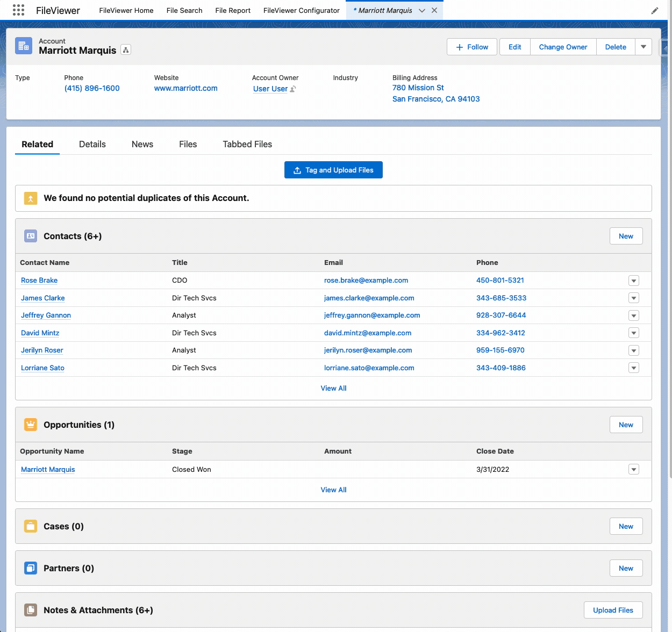Screen dimensions: 672x632
Task: Close the Marriott Marquis workspace tab
Action: point(434,10)
